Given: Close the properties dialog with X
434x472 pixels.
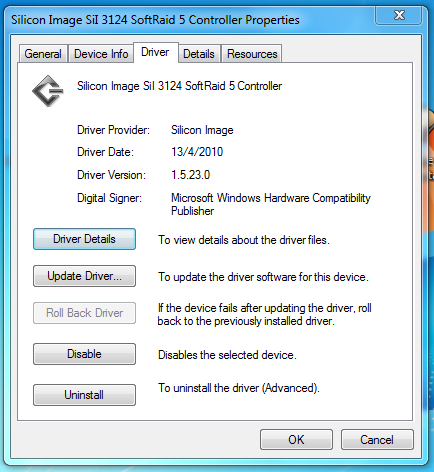Looking at the screenshot, I should 399,15.
